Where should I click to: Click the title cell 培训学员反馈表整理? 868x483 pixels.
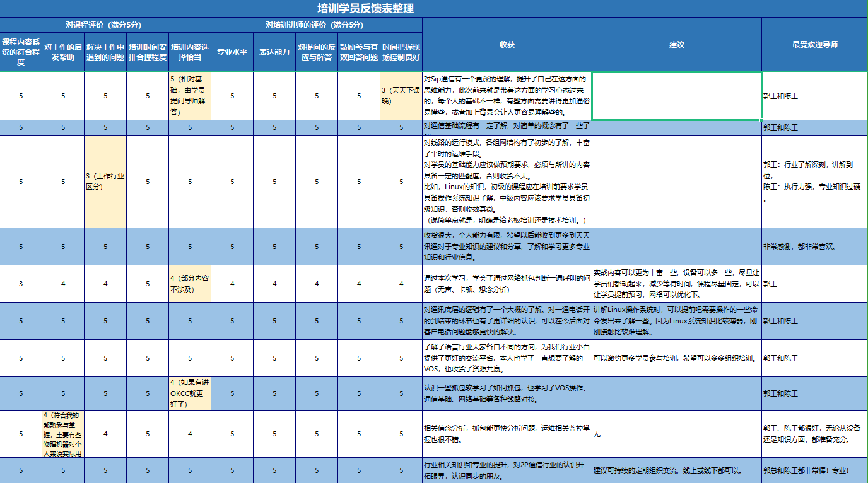(365, 8)
